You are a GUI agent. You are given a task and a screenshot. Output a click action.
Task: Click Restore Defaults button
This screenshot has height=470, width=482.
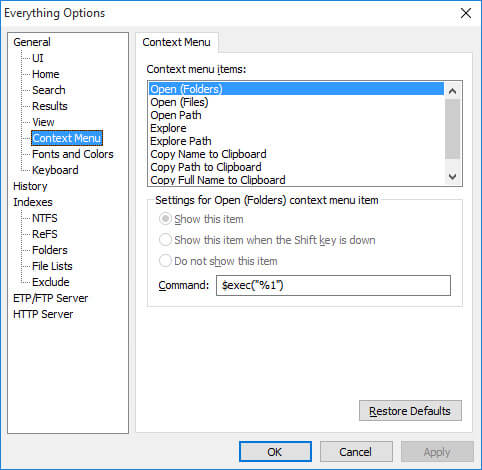click(x=410, y=411)
